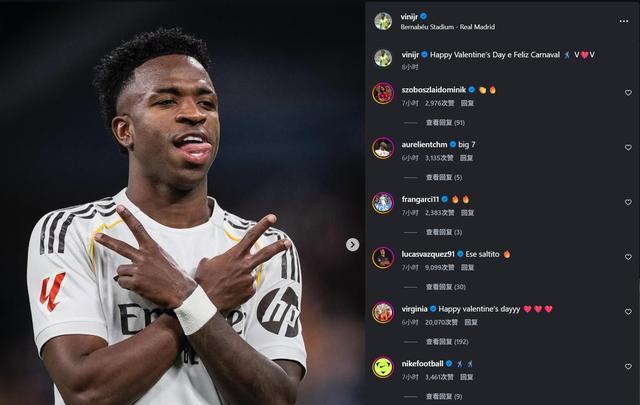Go to next photo with arrow

pos(353,245)
